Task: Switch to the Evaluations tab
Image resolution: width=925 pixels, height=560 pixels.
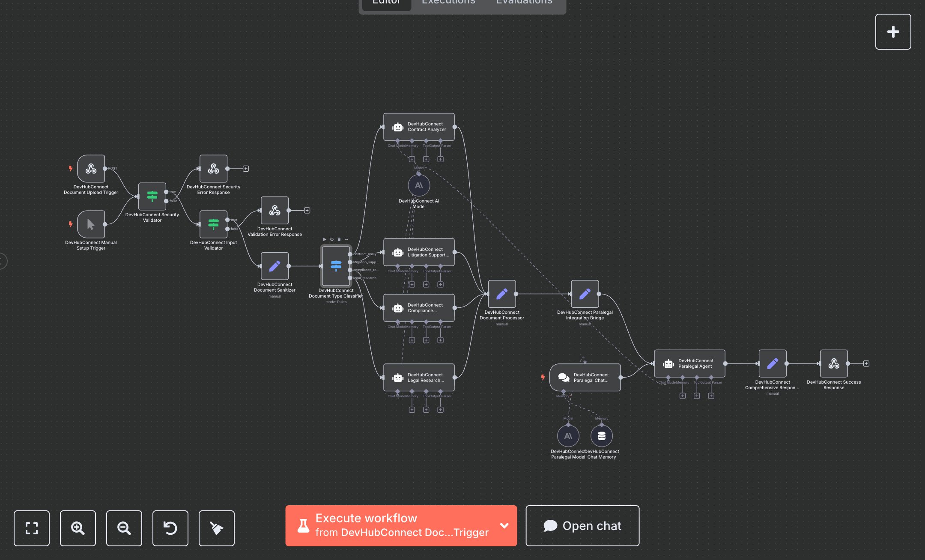Action: pyautogui.click(x=524, y=3)
